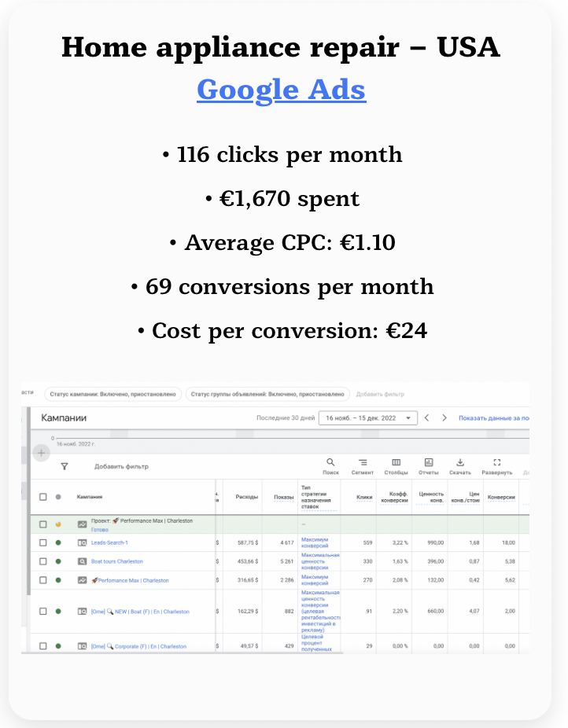Tick the Boat tours Charleston checkbox
This screenshot has width=568, height=728.
tap(43, 561)
